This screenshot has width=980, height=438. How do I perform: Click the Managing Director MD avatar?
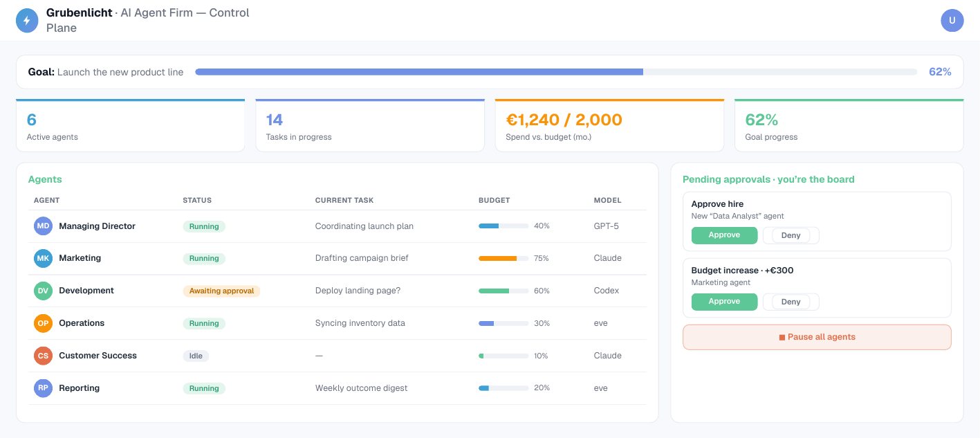point(43,226)
